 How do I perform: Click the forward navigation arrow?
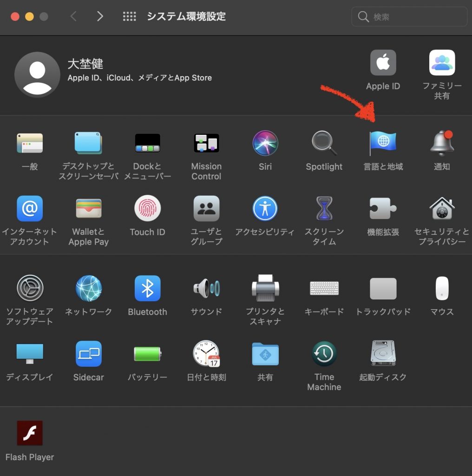pyautogui.click(x=100, y=17)
